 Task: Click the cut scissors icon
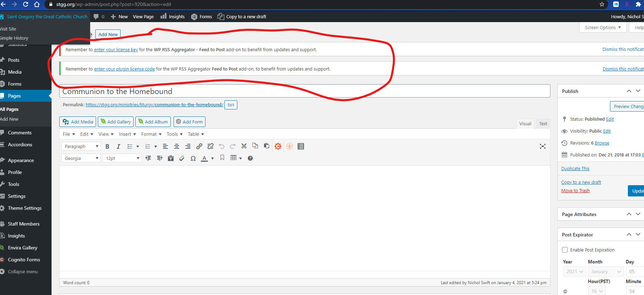tap(244, 146)
